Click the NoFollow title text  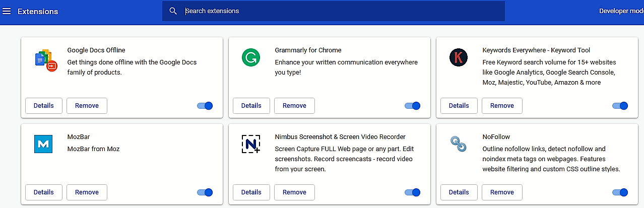pos(496,137)
